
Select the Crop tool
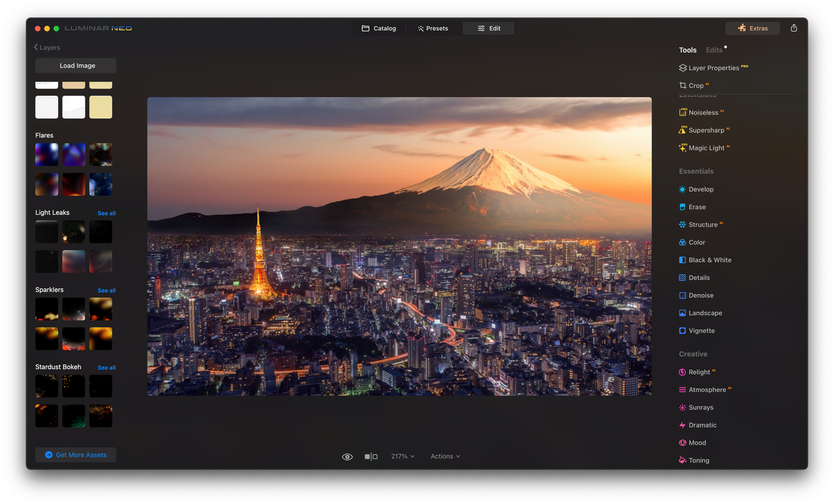[x=695, y=85]
